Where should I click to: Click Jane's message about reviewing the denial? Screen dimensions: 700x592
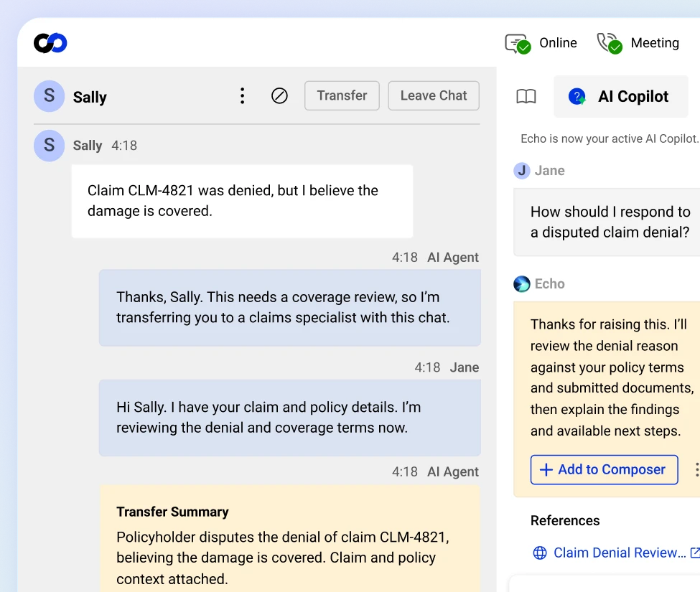click(x=290, y=418)
